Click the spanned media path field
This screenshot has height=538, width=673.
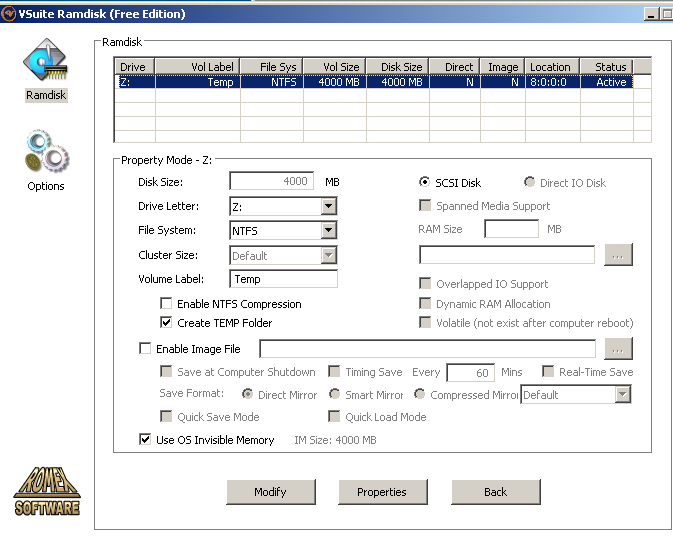click(507, 255)
